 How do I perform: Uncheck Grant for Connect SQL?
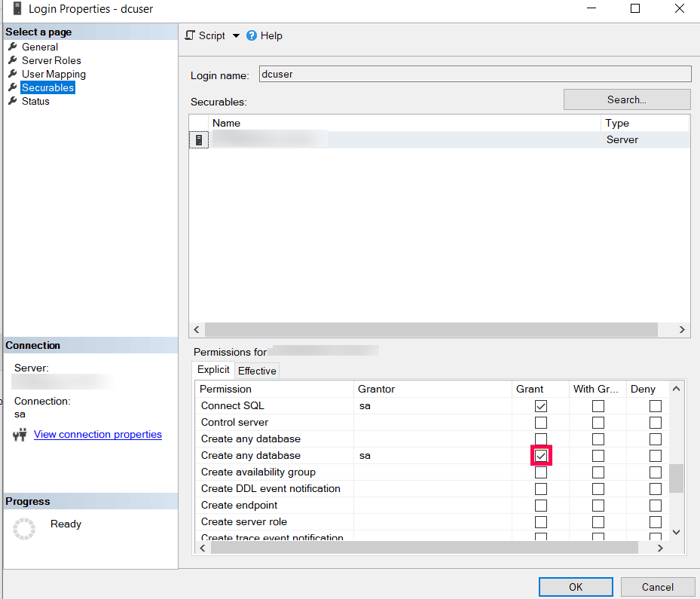pyautogui.click(x=541, y=406)
